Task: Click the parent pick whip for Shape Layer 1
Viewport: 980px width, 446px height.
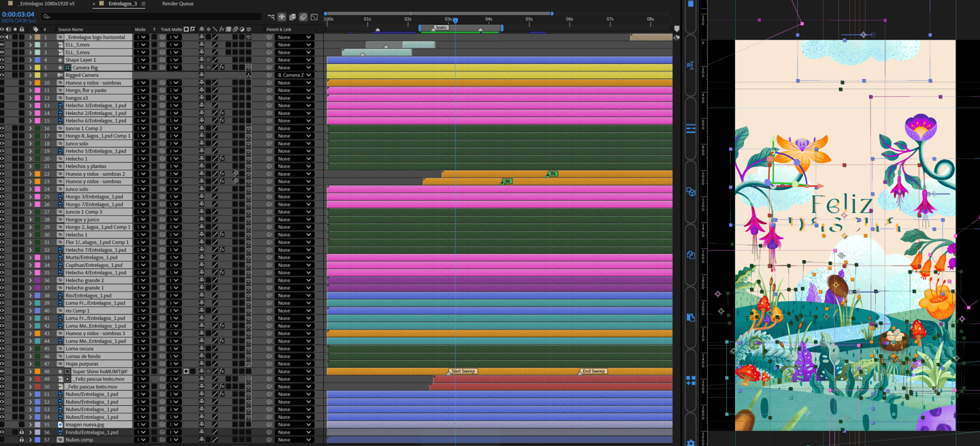Action: (x=269, y=60)
